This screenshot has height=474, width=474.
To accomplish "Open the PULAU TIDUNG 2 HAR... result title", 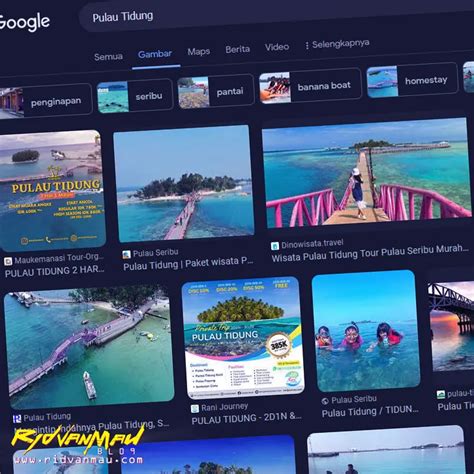I will (54, 271).
